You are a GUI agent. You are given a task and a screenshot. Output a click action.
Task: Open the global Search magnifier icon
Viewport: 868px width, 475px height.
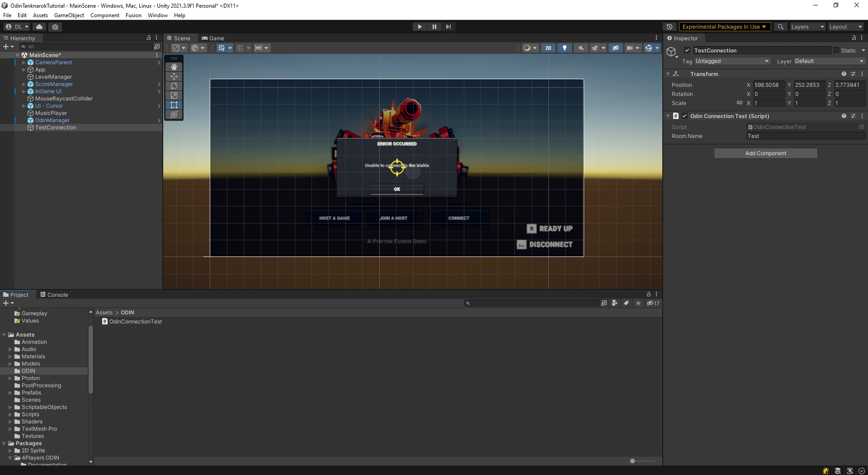pos(780,27)
